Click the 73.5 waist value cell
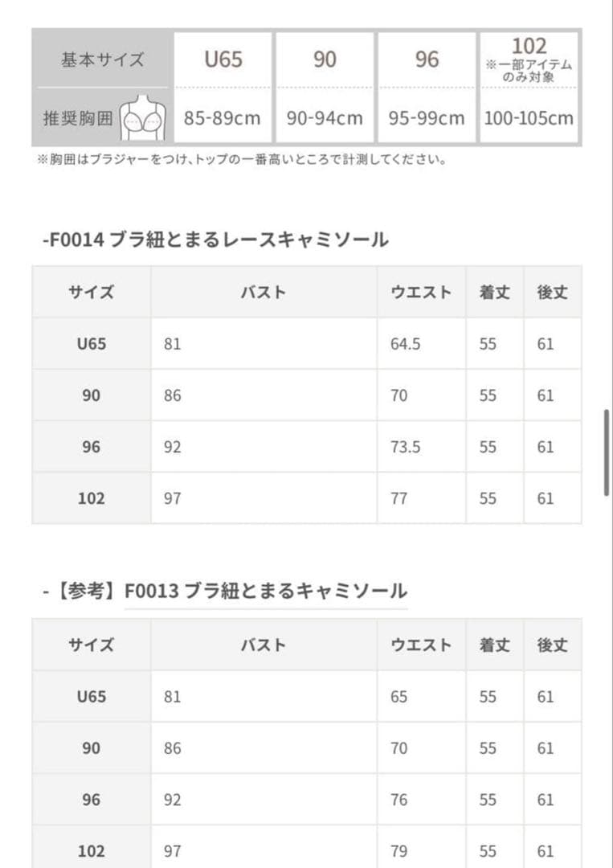The width and height of the screenshot is (613, 868). click(406, 447)
